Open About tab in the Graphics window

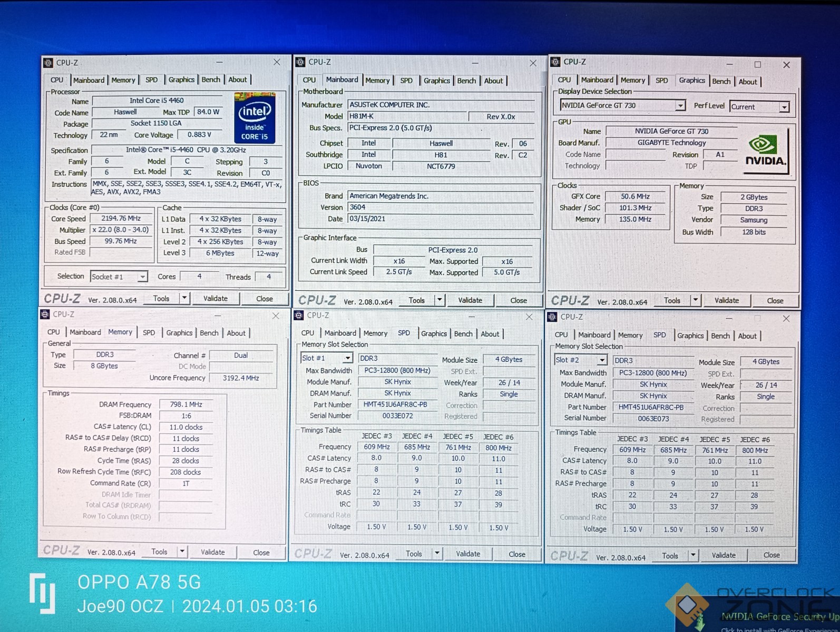(748, 82)
